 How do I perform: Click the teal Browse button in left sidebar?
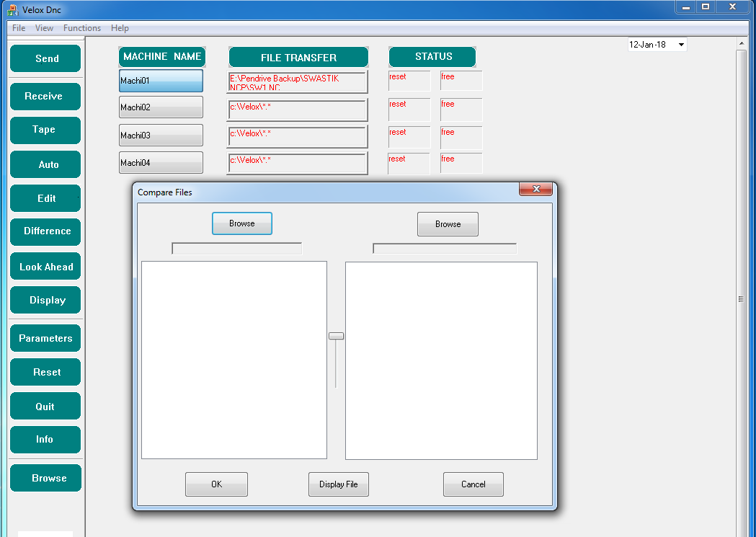(45, 478)
